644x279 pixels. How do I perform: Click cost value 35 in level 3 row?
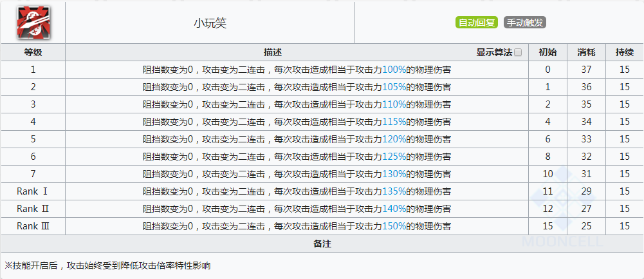586,104
